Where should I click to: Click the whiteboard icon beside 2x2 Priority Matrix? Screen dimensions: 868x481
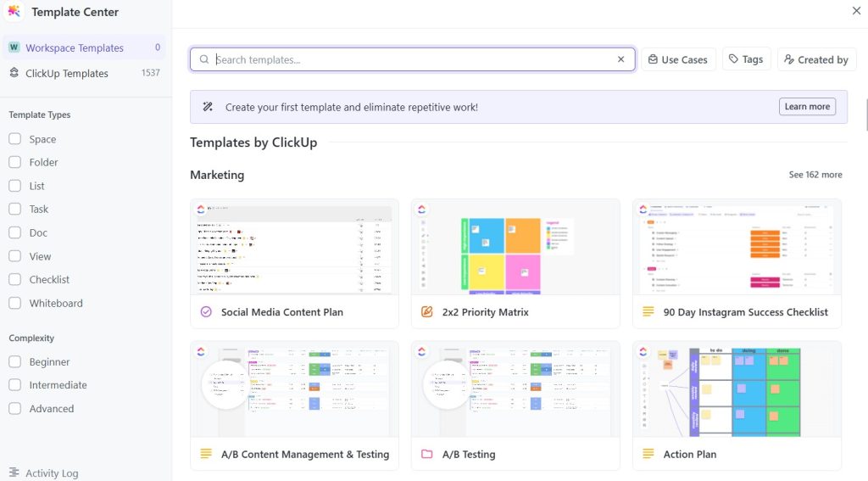[x=427, y=312]
